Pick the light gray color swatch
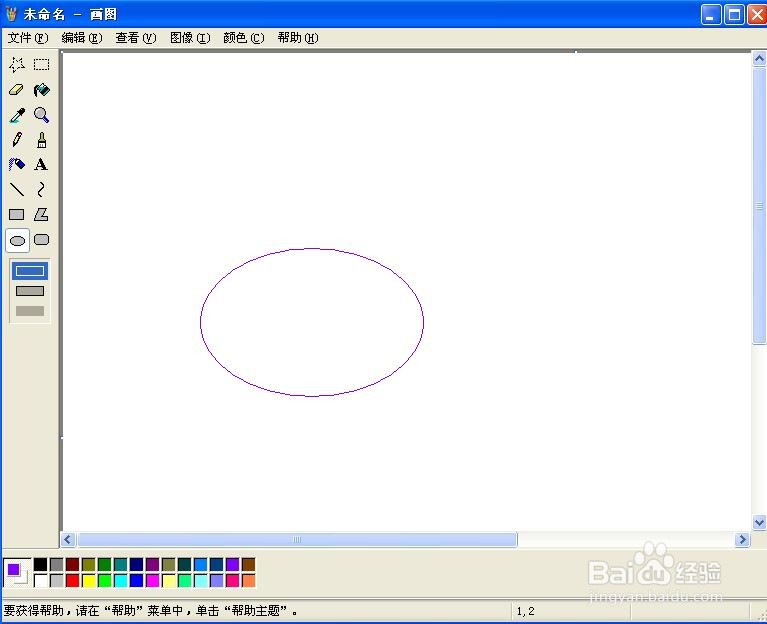767x624 pixels. 57,580
